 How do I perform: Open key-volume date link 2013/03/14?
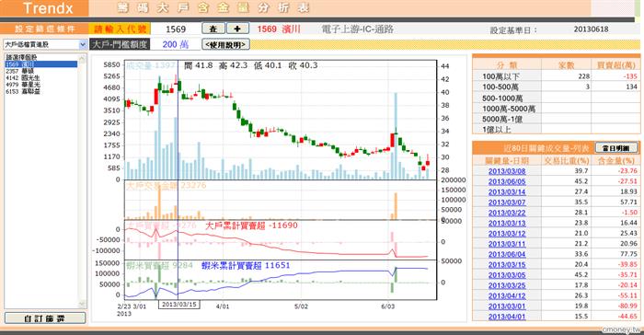point(507,192)
